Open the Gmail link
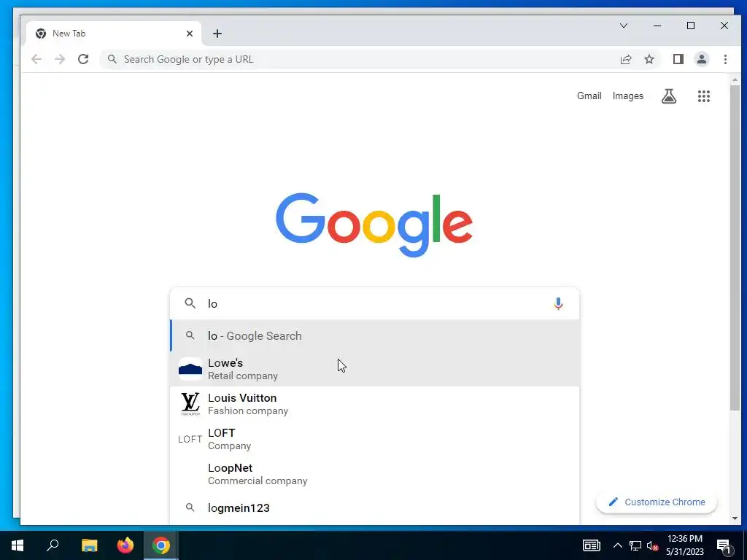747x560 pixels. coord(589,96)
